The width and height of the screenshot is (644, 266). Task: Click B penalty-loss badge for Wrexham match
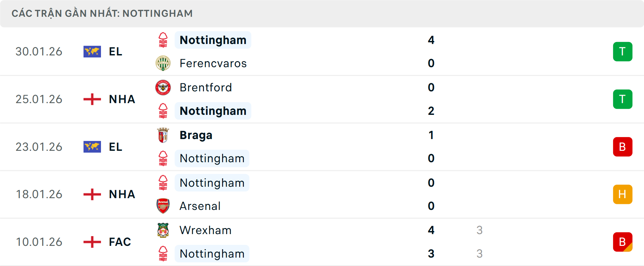(x=623, y=242)
